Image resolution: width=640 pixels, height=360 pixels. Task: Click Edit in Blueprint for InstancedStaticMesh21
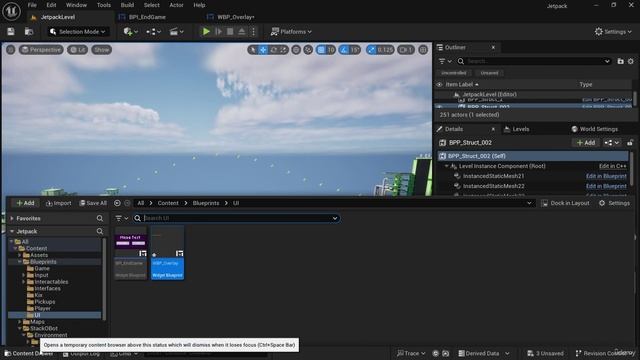(606, 176)
